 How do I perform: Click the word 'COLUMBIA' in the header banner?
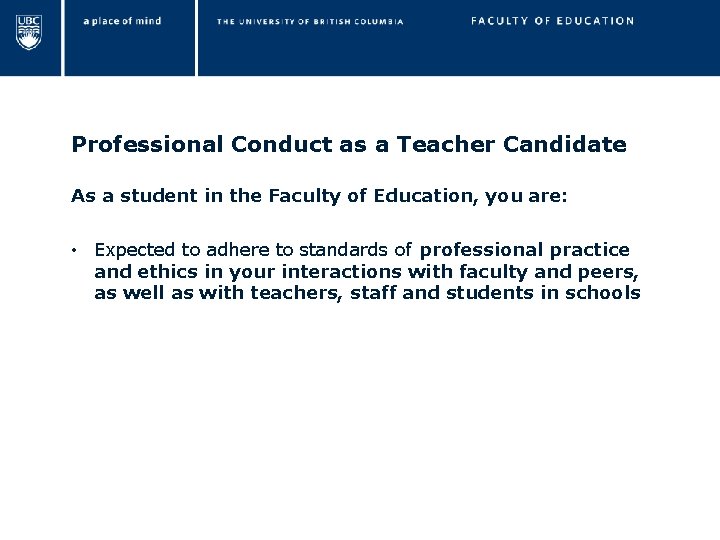[x=379, y=22]
